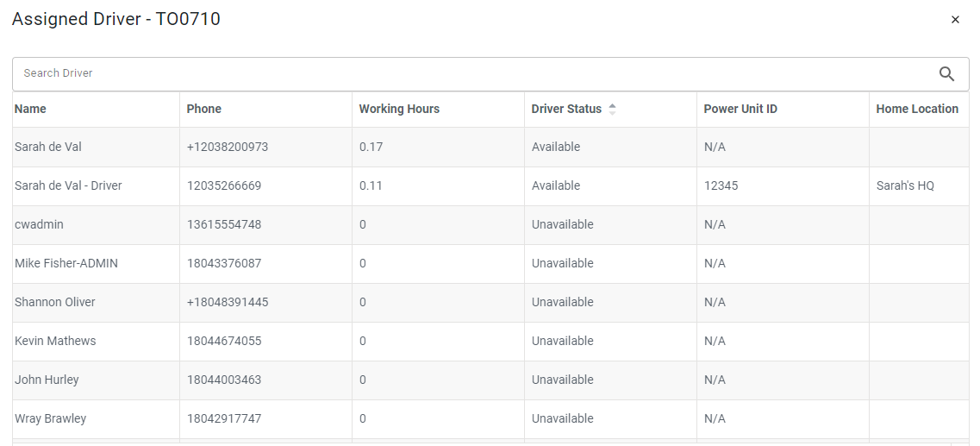Click the Power Unit ID header
Screen dimensions: 980x446
[740, 109]
